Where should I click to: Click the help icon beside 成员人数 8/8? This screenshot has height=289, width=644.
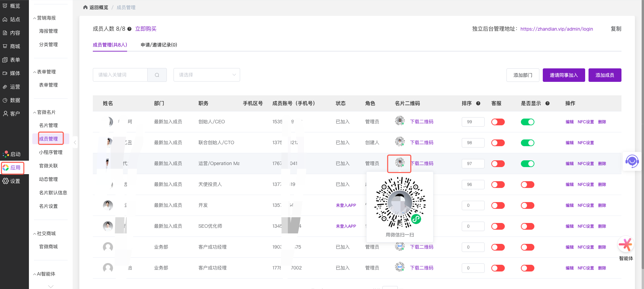click(129, 29)
